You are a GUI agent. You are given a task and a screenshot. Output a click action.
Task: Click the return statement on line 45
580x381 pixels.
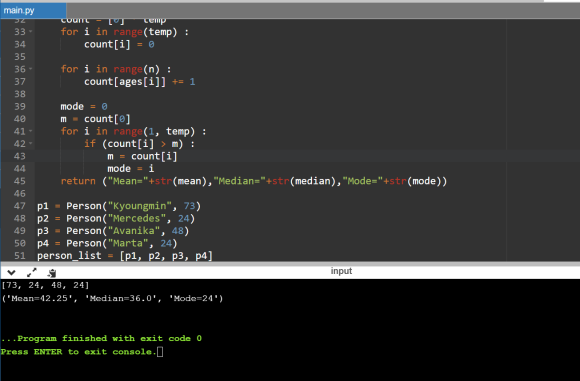pyautogui.click(x=254, y=181)
